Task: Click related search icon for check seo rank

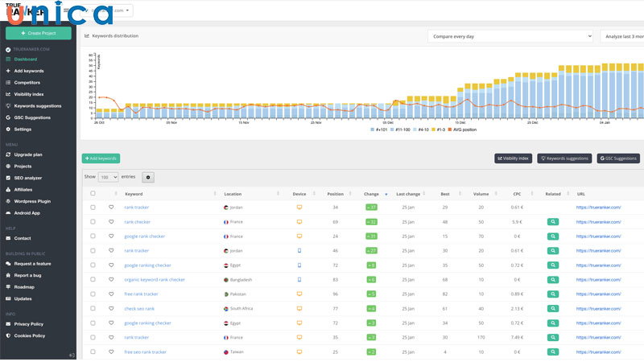Action: pyautogui.click(x=553, y=309)
